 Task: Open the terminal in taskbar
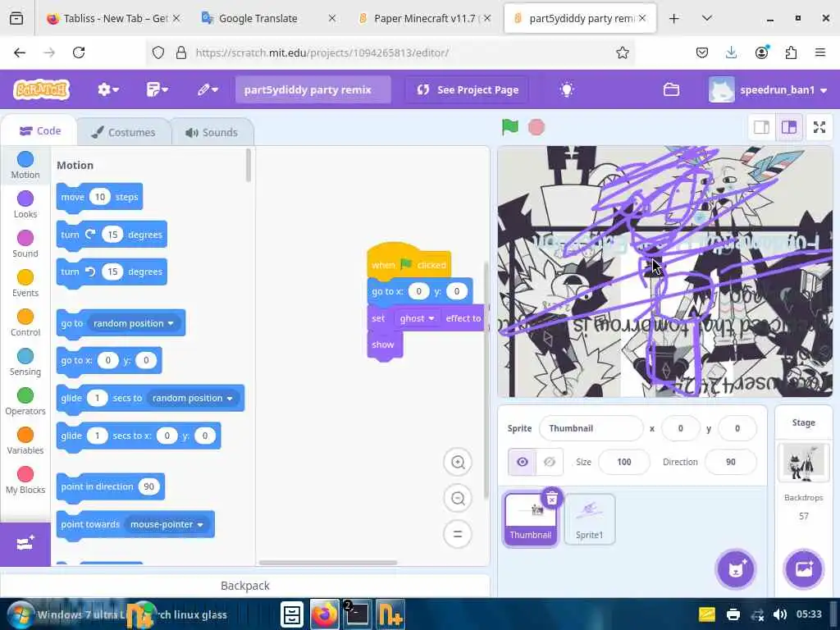coord(358,614)
